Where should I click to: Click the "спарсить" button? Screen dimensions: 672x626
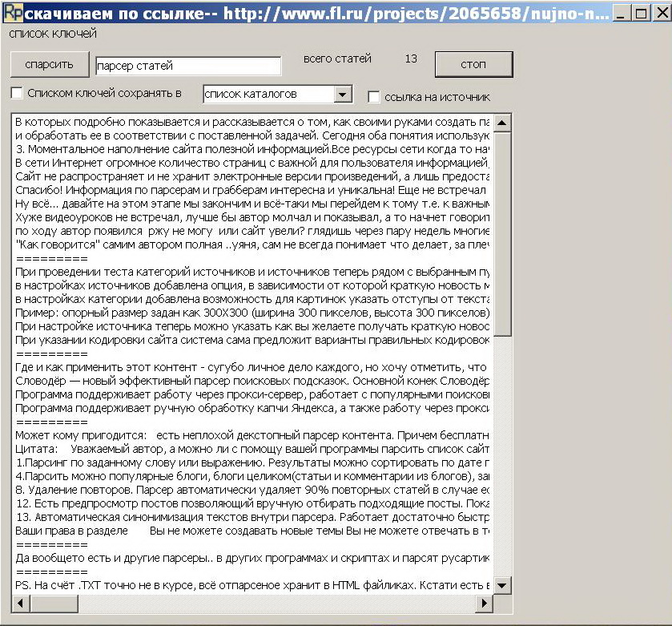tap(50, 64)
